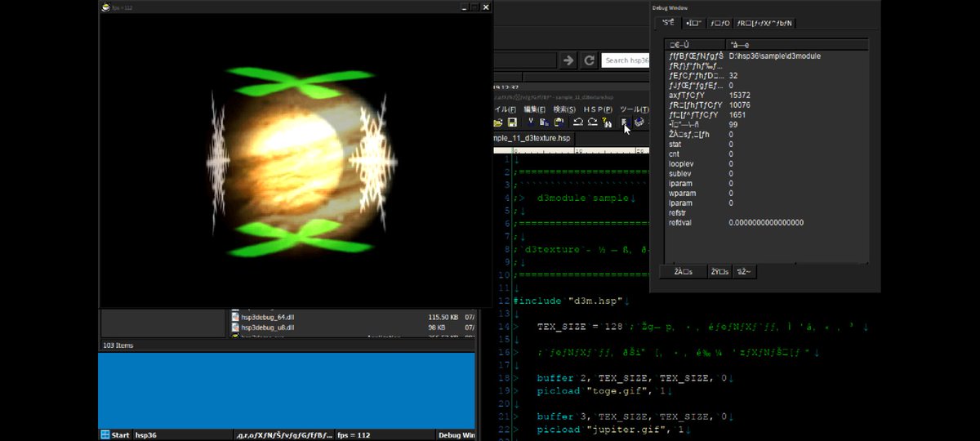Open the ツール(T) menu in the editor
Screen dimensions: 980x441
634,109
